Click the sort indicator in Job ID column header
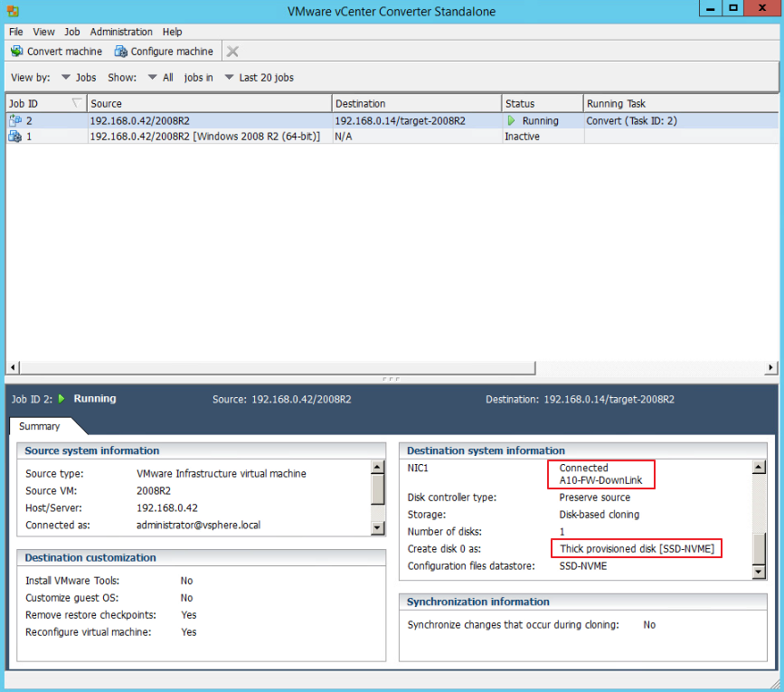784x692 pixels. pyautogui.click(x=77, y=103)
